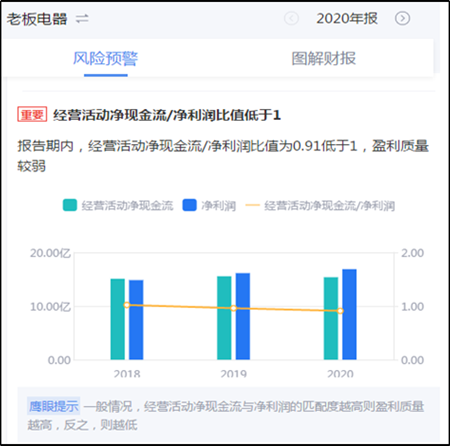Click the 2020 blue net profit bar
Viewport: 450px width, 446px height.
click(x=349, y=314)
